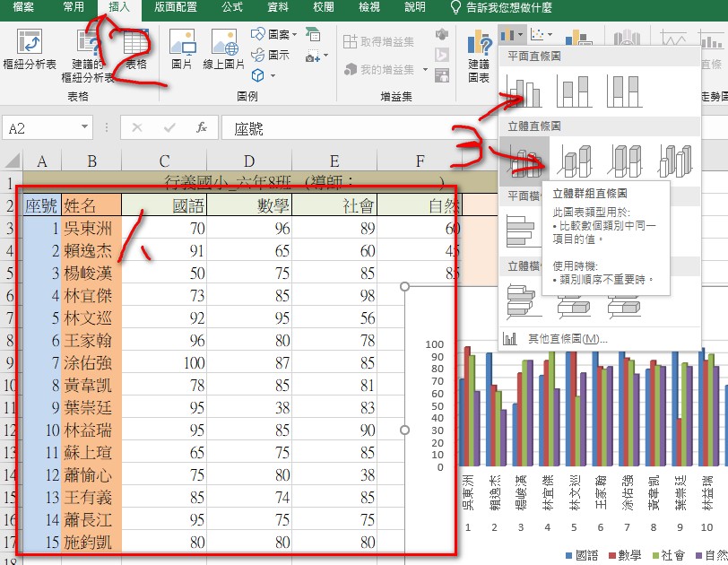Open the insert column chart dropdown
Viewport: 728px width, 565px height.
[512, 34]
